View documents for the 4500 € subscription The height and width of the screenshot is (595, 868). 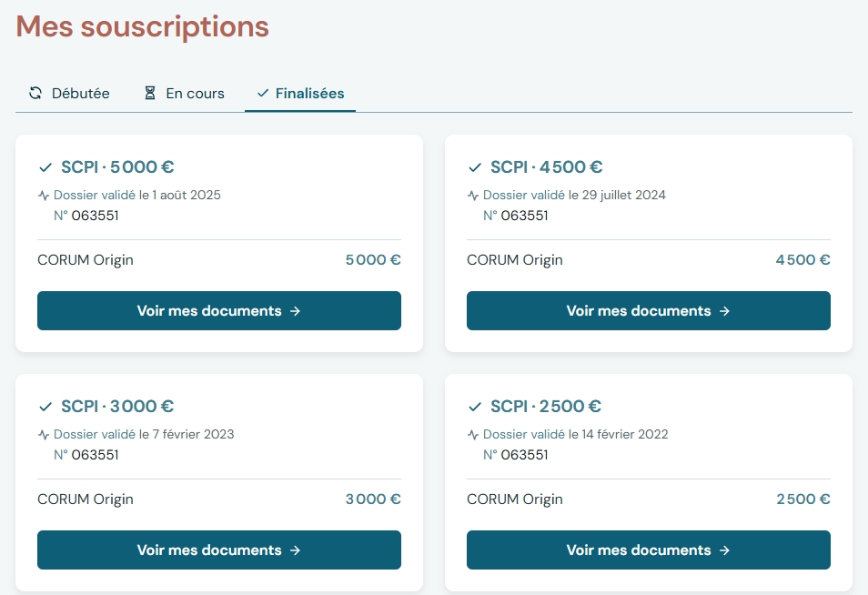click(648, 310)
